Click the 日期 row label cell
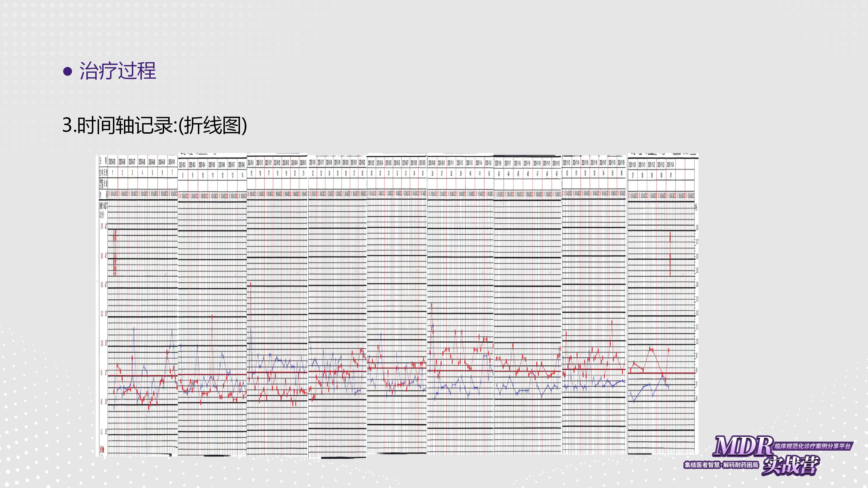The image size is (868, 488). tap(103, 161)
